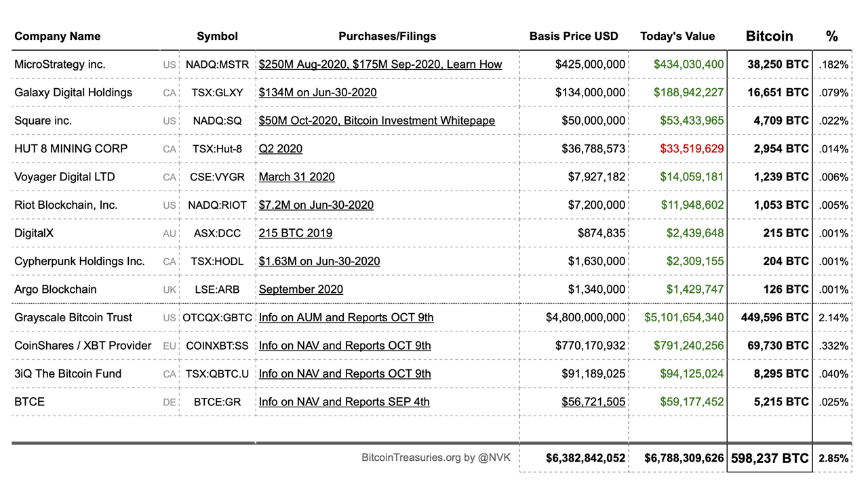Select DigitalX company name cell
Screen dimensions: 868x488
click(34, 233)
